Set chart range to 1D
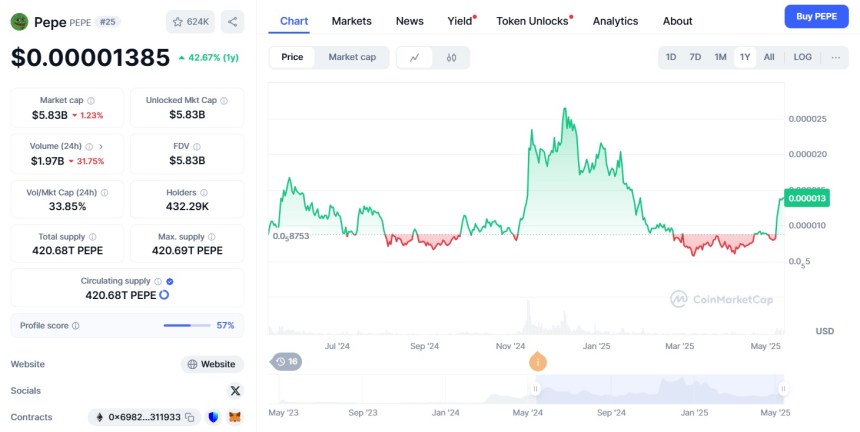Screen dimensions: 860x432 point(671,57)
